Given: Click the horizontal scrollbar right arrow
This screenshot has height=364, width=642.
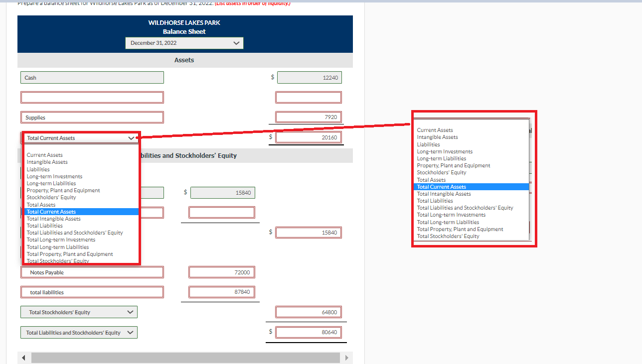Looking at the screenshot, I should pos(346,358).
